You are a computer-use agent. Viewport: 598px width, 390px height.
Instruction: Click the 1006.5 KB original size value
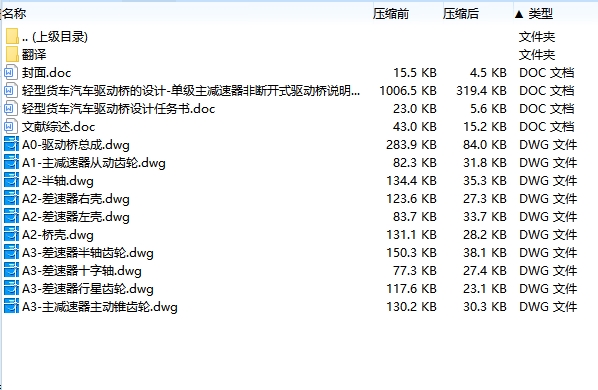(408, 91)
